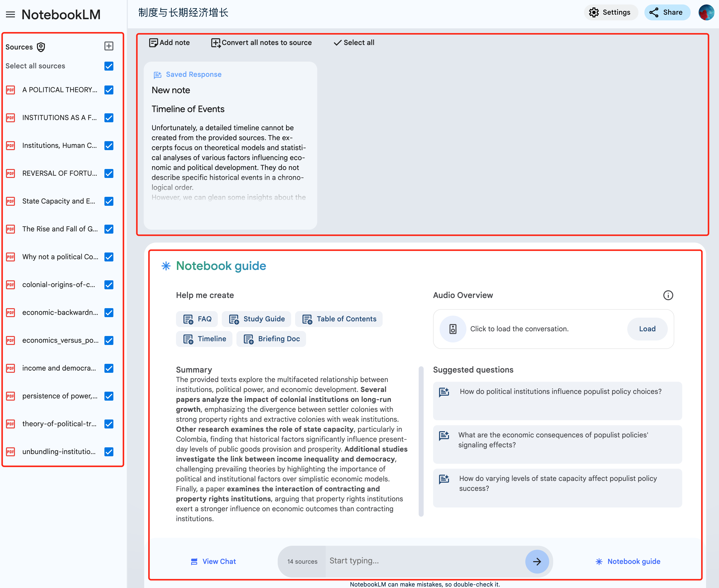Screen dimensions: 719x588
Task: Open Notebook guide at bottom right
Action: (x=628, y=562)
